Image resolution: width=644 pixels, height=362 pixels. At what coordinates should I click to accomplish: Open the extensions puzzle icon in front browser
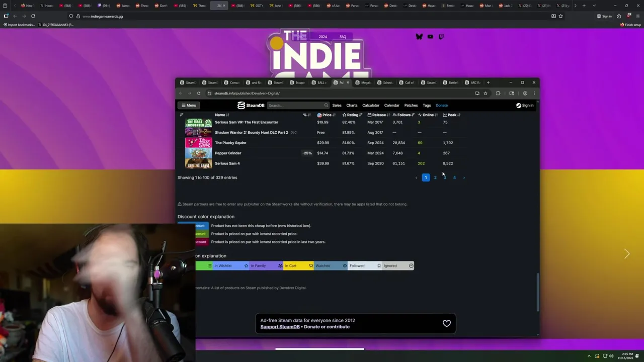(498, 93)
